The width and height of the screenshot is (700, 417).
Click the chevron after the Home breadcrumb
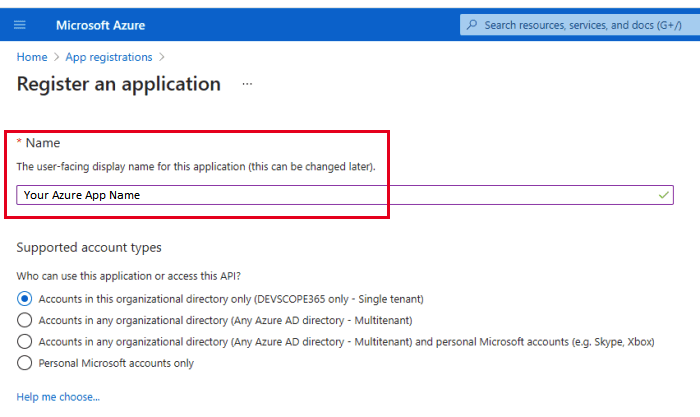pyautogui.click(x=56, y=57)
